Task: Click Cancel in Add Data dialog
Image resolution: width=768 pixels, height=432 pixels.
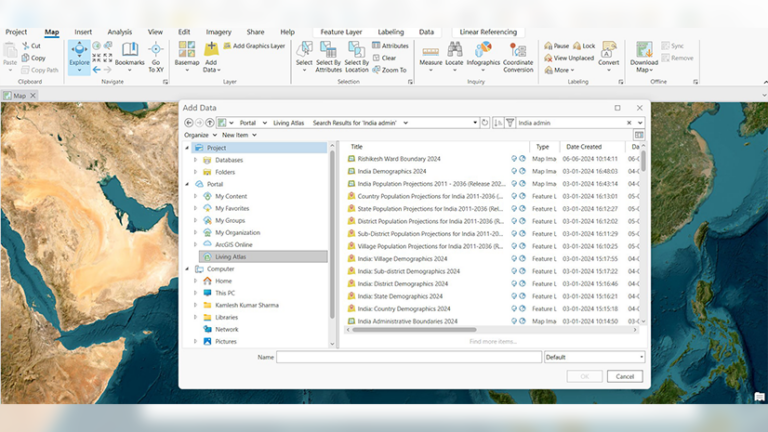Action: coord(624,376)
